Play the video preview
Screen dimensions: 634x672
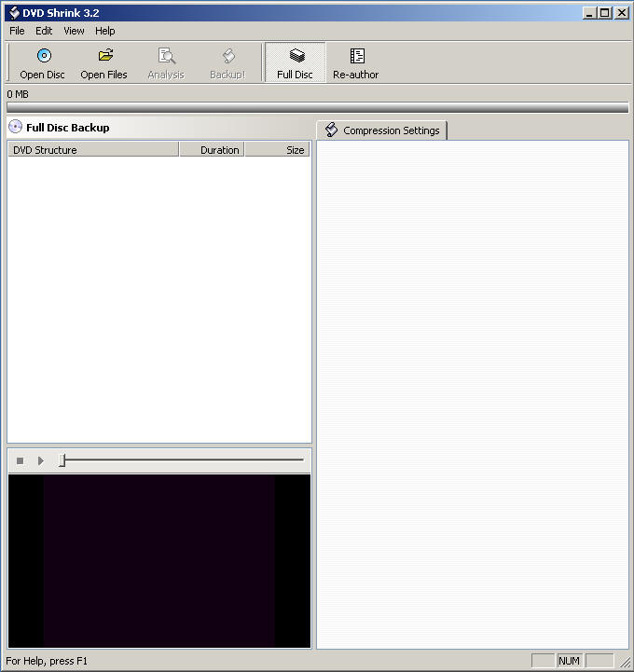point(41,460)
